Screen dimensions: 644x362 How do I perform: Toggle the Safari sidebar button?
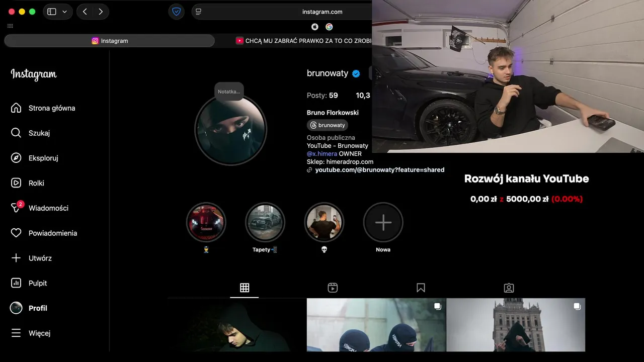52,12
